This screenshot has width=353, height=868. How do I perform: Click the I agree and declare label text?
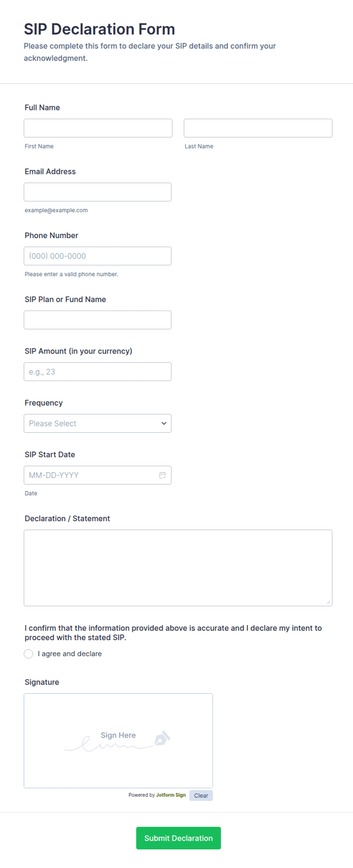coord(70,654)
